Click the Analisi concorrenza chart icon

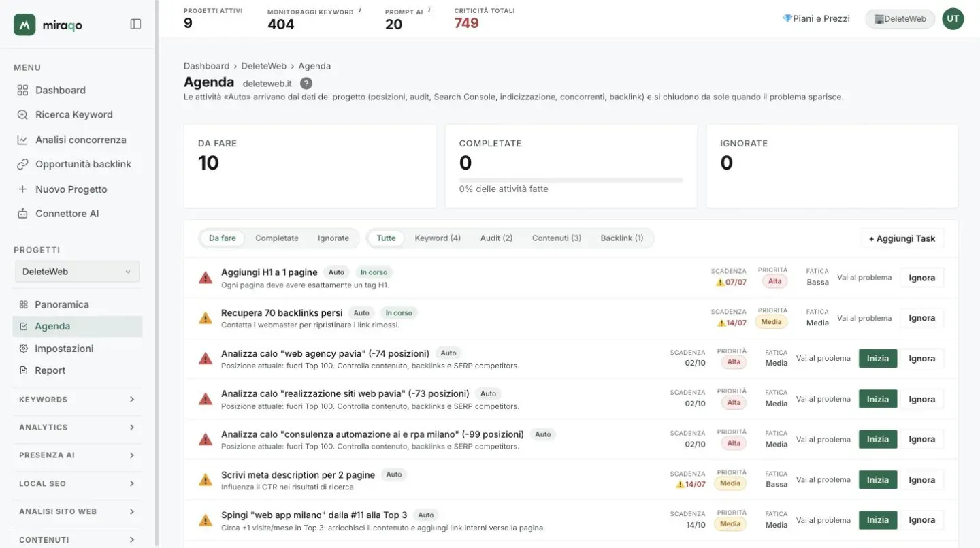coord(22,140)
